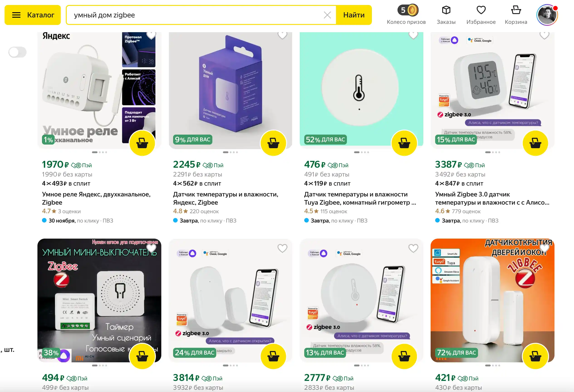Add Яндекс purple box sensor to cart

pyautogui.click(x=273, y=143)
